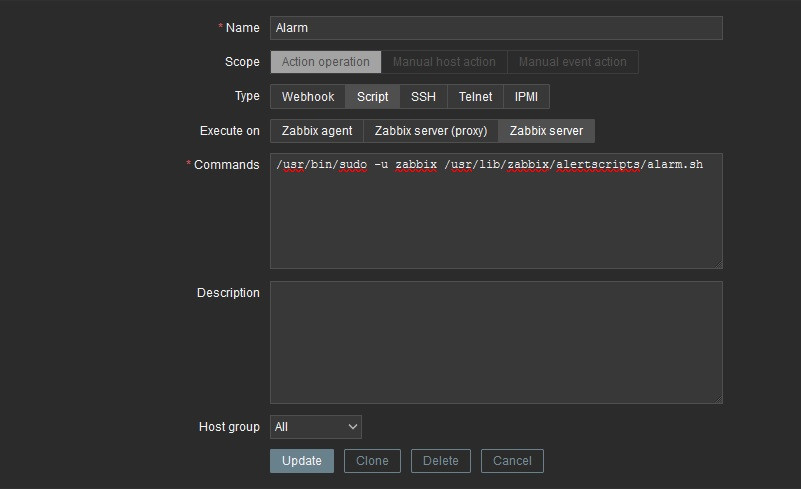801x489 pixels.
Task: Click the Delete button
Action: (441, 461)
